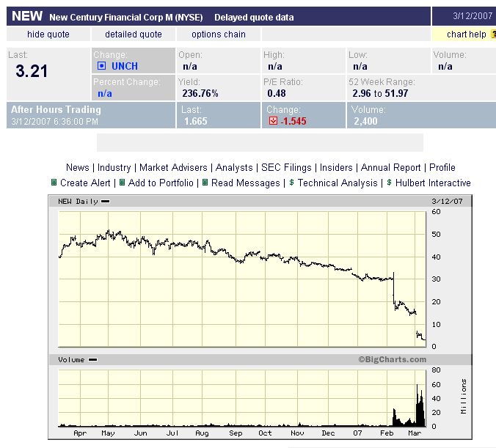
Task: Open Market Advisers link
Action: coord(173,168)
